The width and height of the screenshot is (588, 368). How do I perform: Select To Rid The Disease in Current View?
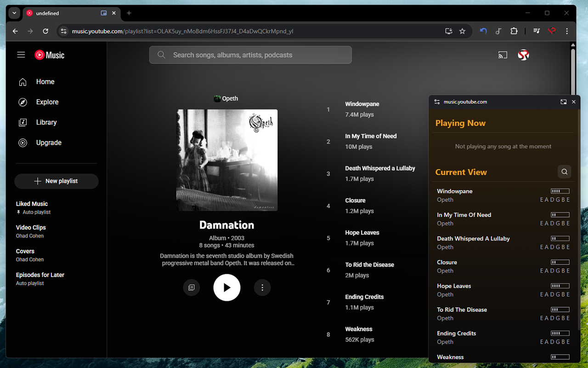point(503,314)
